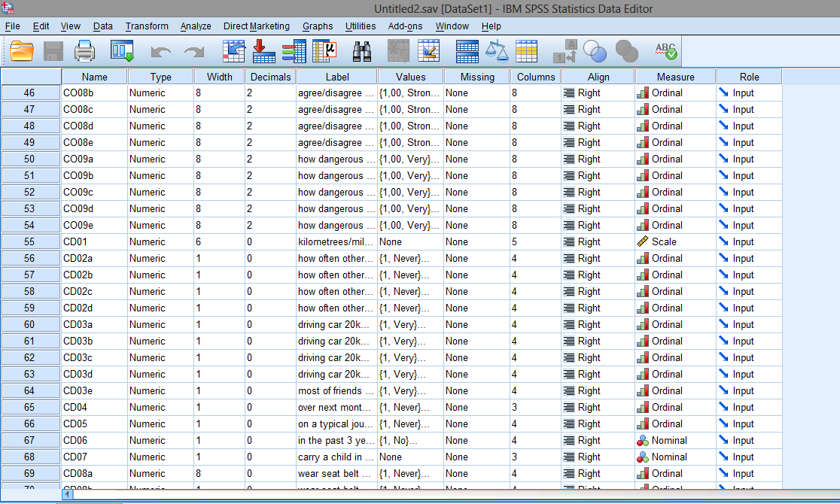Click the Values column header

(410, 77)
